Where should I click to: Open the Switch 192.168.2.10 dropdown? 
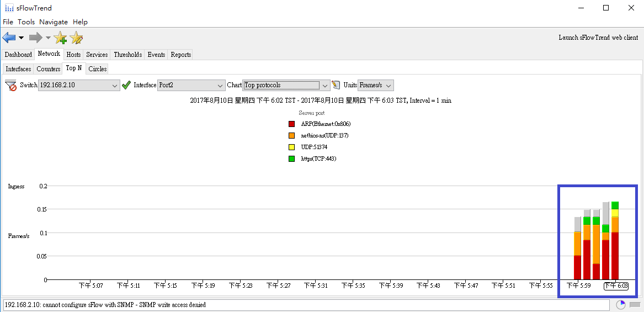[79, 85]
